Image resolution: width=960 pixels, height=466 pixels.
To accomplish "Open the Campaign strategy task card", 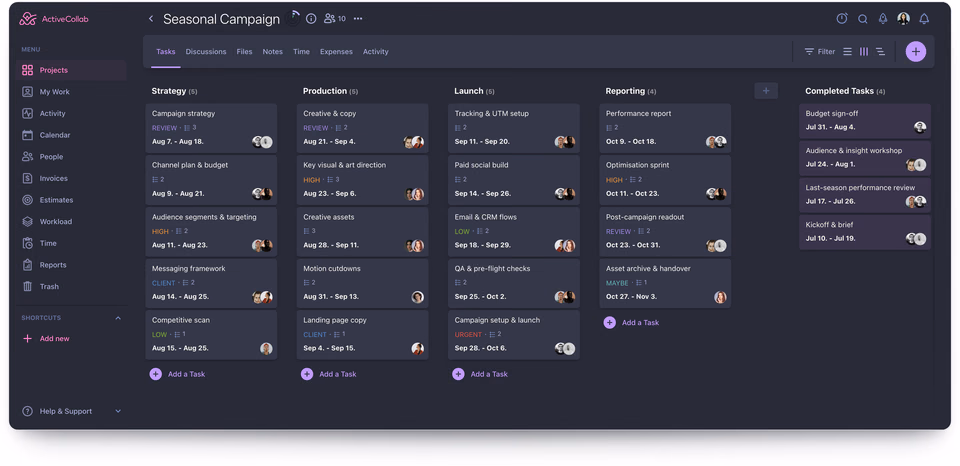I will coord(211,128).
